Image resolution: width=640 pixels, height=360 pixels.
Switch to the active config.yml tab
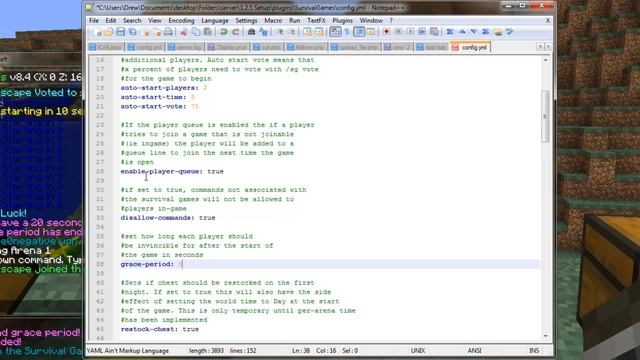point(471,47)
